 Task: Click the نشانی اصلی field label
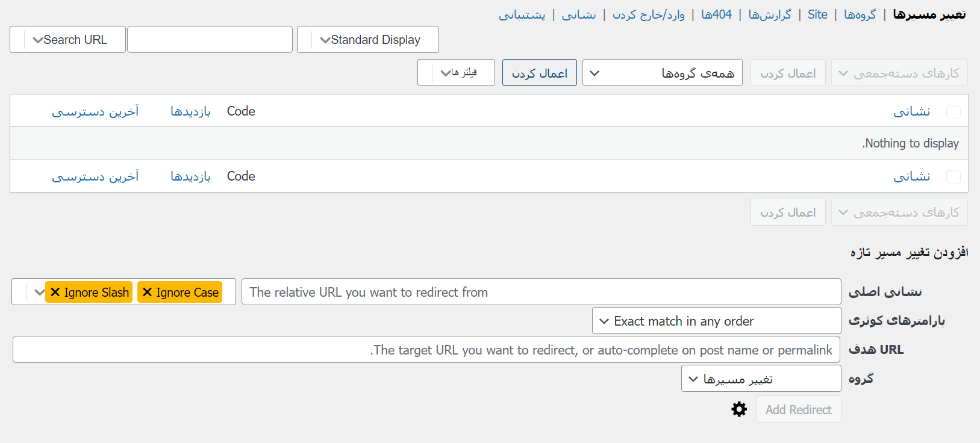[885, 292]
